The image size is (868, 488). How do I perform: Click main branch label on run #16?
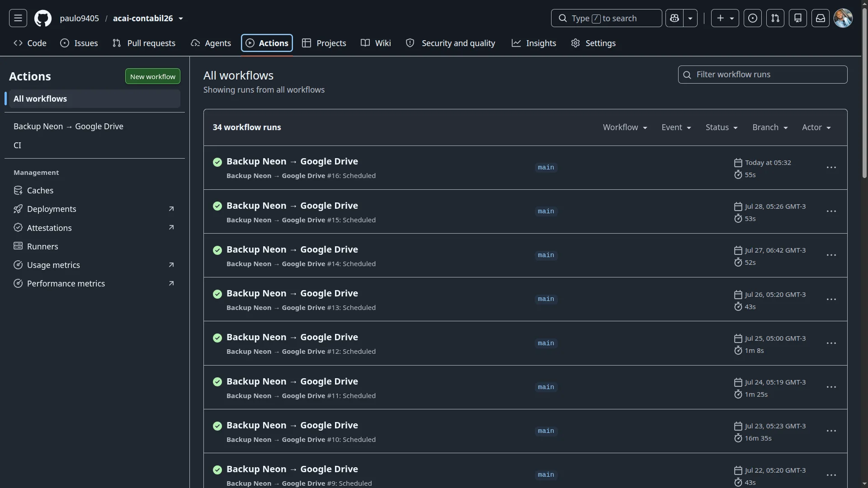pos(546,168)
